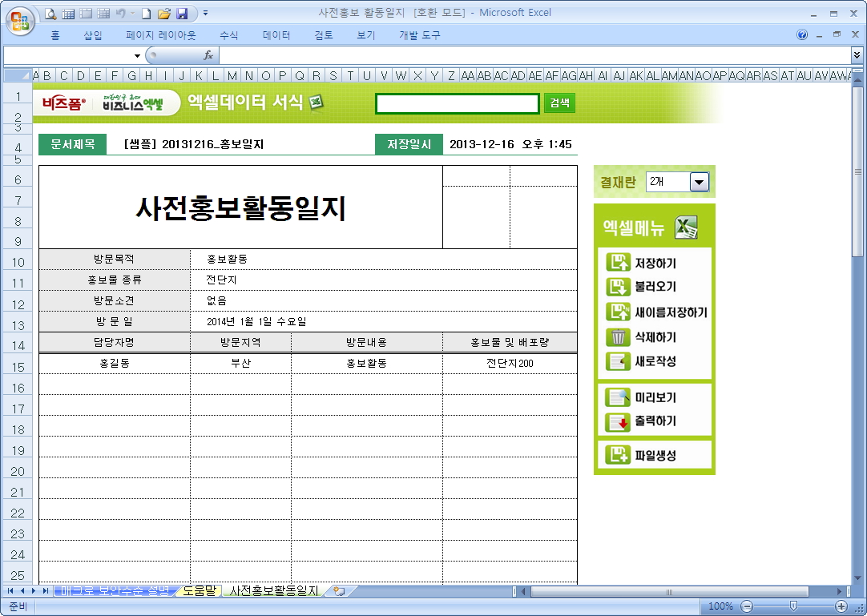Click the Excel Help question mark icon
The width and height of the screenshot is (867, 616).
[802, 34]
